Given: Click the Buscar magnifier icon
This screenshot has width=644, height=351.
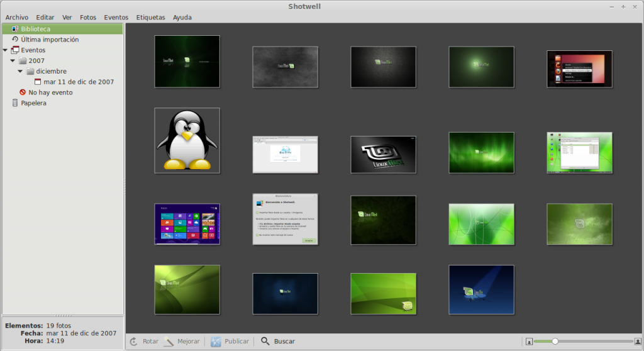Looking at the screenshot, I should pyautogui.click(x=265, y=341).
